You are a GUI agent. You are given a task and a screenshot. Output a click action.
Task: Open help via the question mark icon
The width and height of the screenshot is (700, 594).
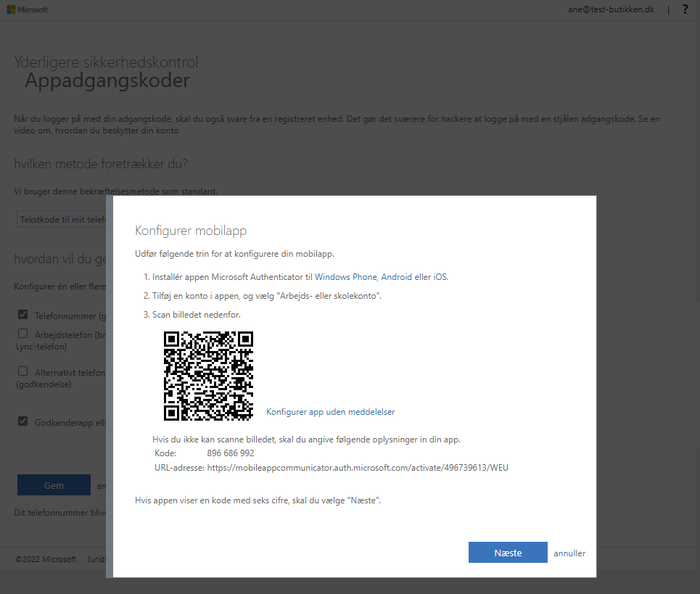coord(685,9)
